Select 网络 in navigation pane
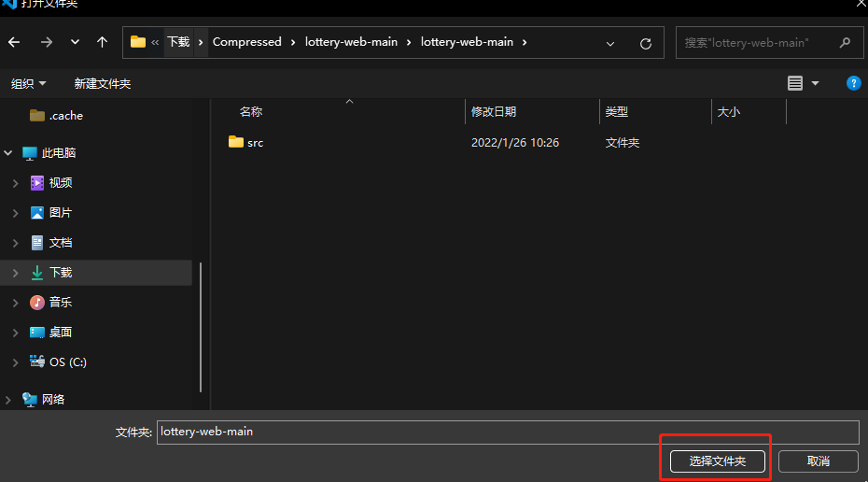Viewport: 868px width, 482px height. [43, 400]
